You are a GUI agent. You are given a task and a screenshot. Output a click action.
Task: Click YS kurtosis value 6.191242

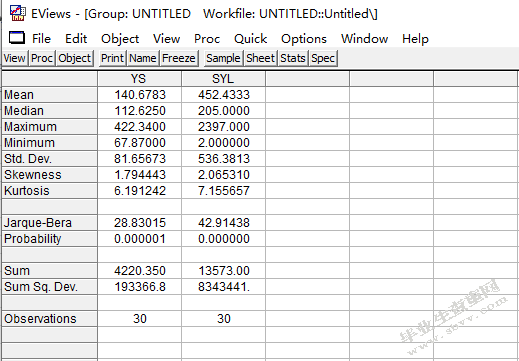pyautogui.click(x=140, y=191)
